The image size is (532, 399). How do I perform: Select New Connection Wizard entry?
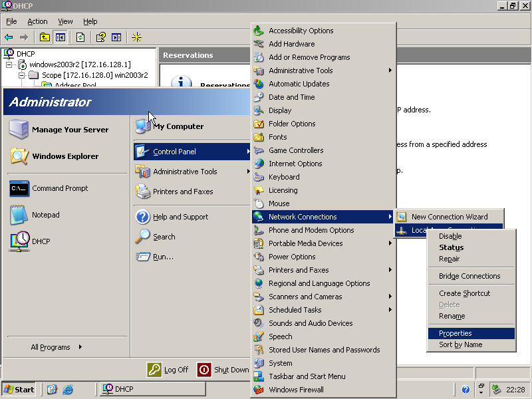click(x=449, y=217)
